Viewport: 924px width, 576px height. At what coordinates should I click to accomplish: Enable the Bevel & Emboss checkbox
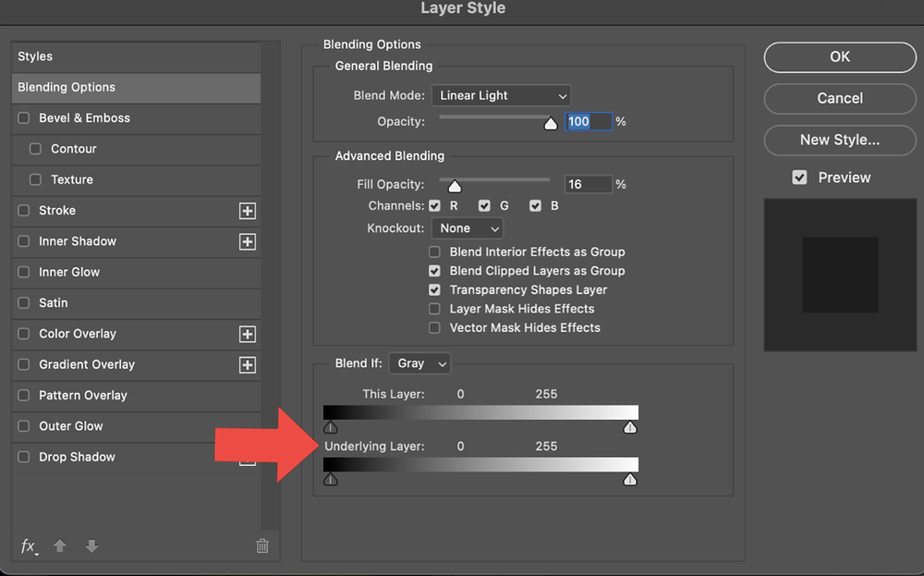(24, 118)
